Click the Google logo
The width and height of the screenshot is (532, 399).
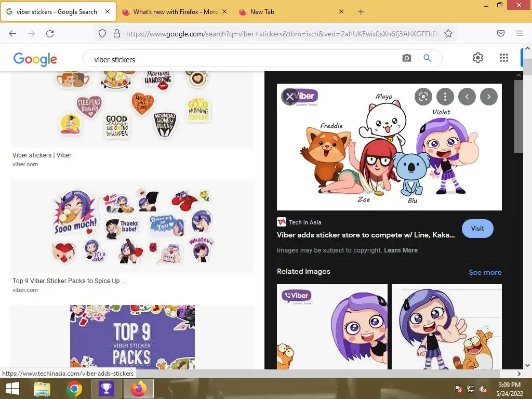[x=35, y=59]
